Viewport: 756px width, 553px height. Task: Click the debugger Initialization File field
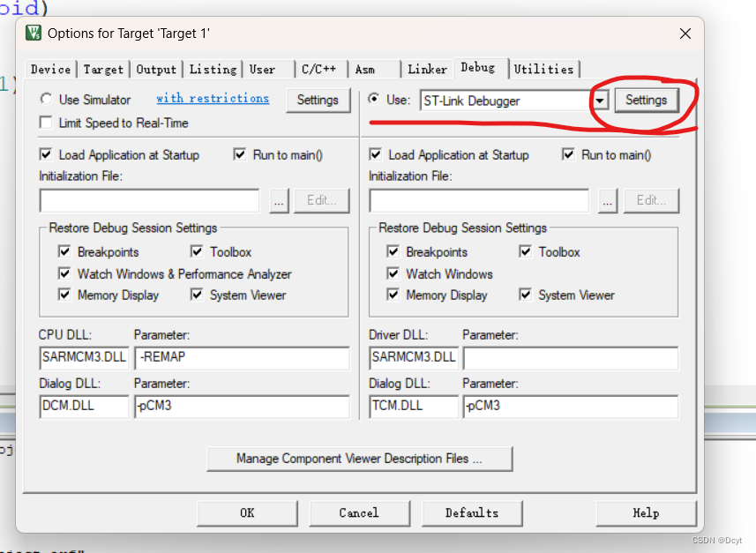(x=479, y=200)
